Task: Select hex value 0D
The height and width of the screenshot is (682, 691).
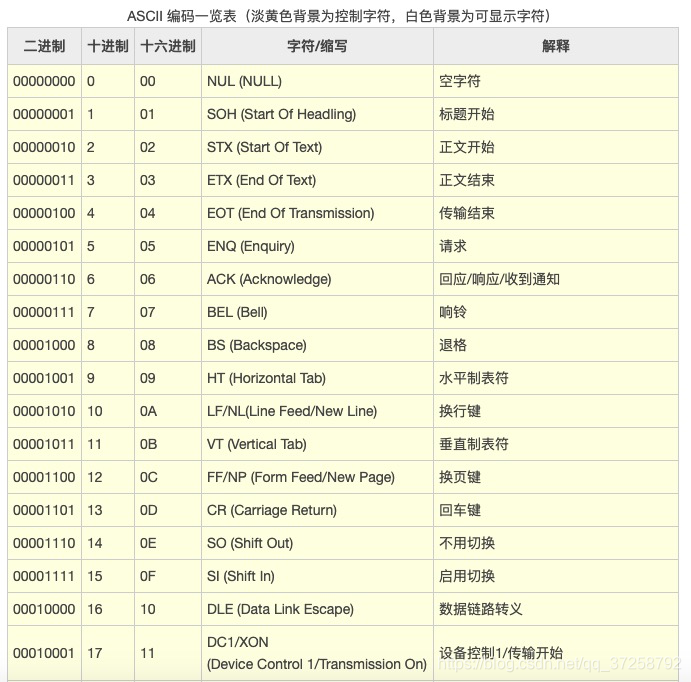Action: click(x=168, y=511)
